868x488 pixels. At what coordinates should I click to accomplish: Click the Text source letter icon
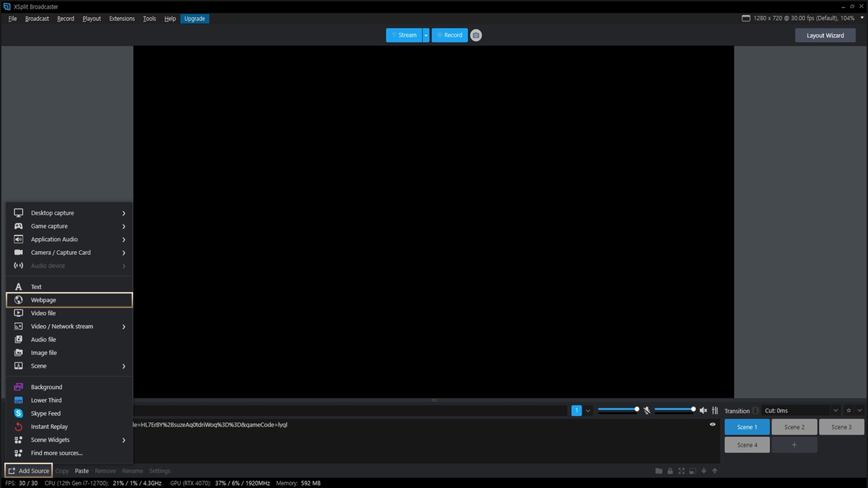pos(18,287)
